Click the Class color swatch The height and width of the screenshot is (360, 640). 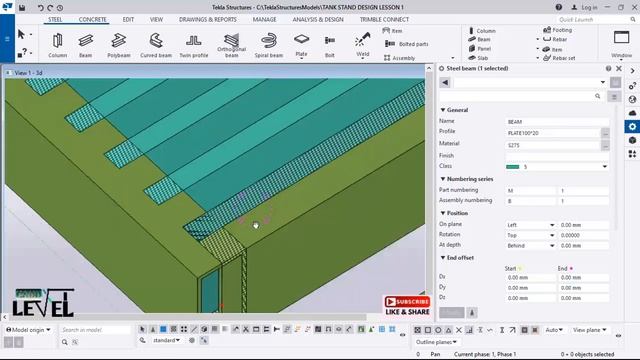512,167
